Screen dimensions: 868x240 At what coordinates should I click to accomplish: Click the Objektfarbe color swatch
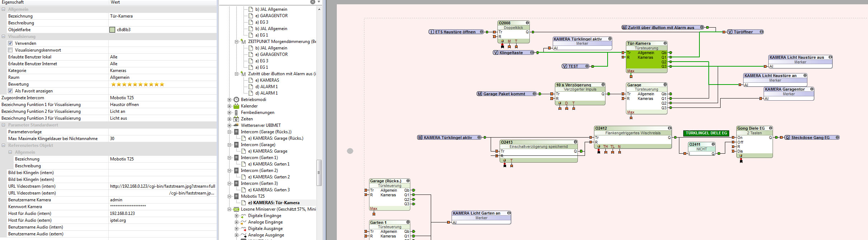coord(112,30)
